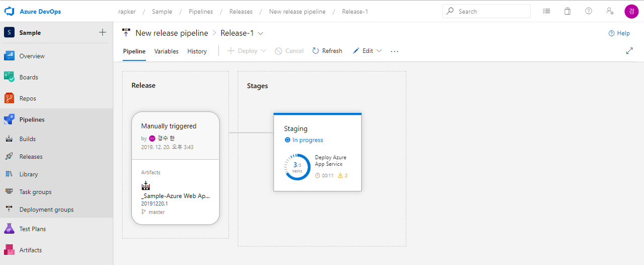Click the Cancel button in toolbar
The image size is (644, 265).
coord(289,51)
